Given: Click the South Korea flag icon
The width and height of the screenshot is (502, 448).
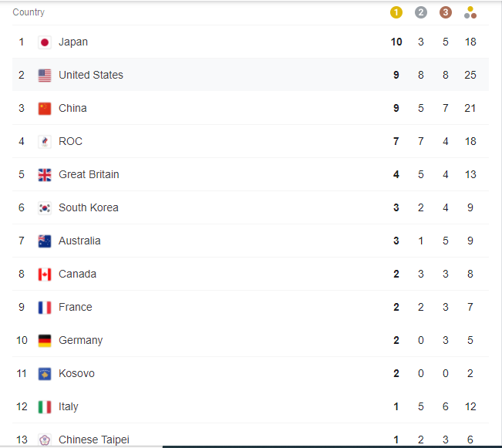Looking at the screenshot, I should pyautogui.click(x=45, y=208).
